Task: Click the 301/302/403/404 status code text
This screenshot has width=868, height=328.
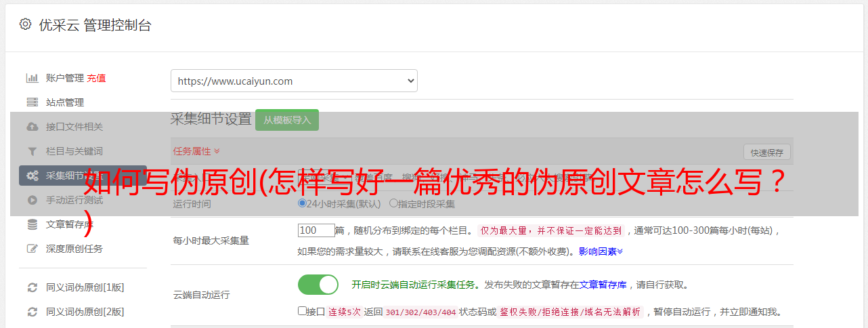Action: coord(420,312)
